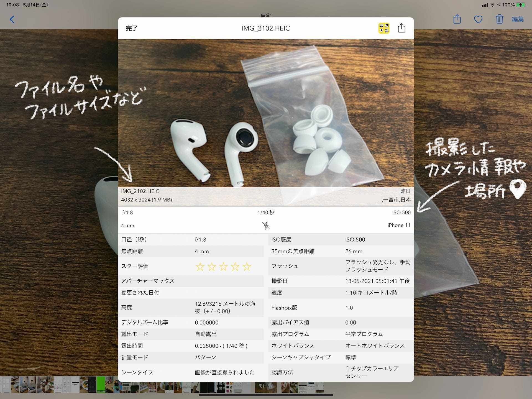Viewport: 532px width, 399px height.
Task: Tap the share icon in metadata panel
Action: (x=401, y=28)
